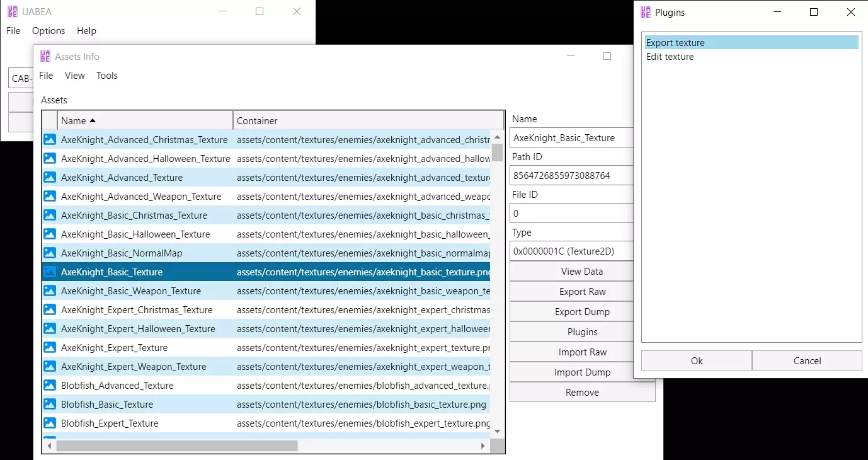The width and height of the screenshot is (868, 460).
Task: Click the Export Raw button
Action: coord(582,292)
